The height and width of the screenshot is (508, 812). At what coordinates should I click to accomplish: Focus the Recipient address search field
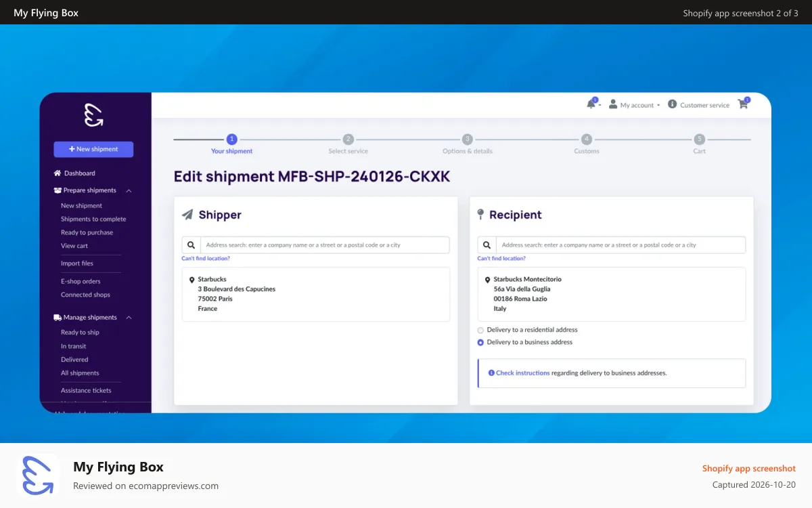click(x=621, y=245)
